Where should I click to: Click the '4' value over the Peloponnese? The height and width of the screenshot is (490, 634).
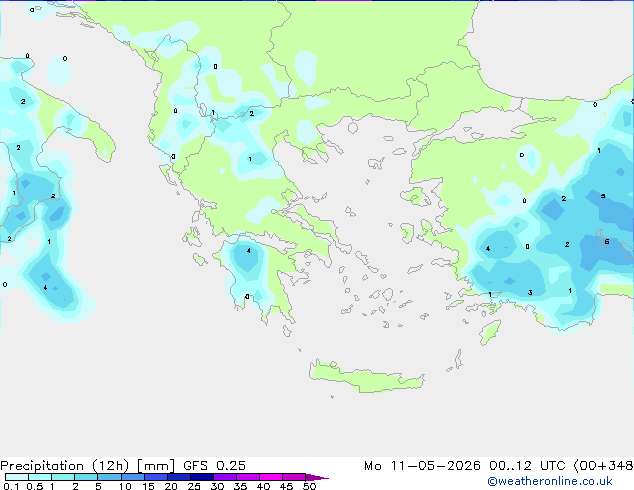249,251
